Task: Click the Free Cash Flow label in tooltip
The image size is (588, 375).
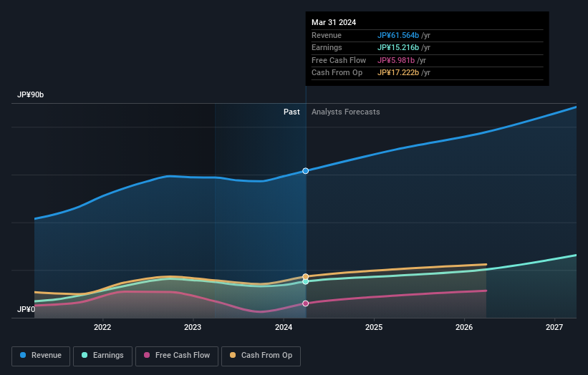Action: (x=339, y=60)
